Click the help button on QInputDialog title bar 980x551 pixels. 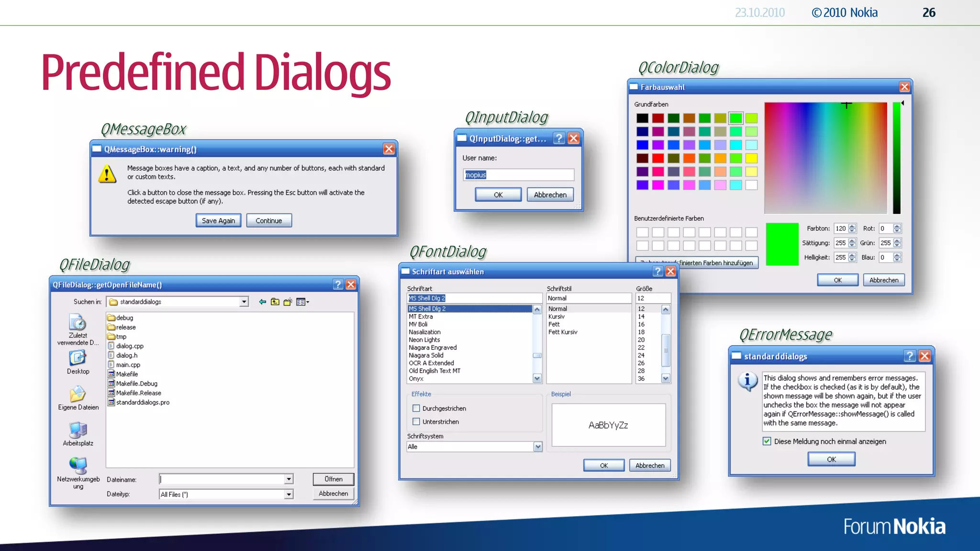(x=558, y=139)
